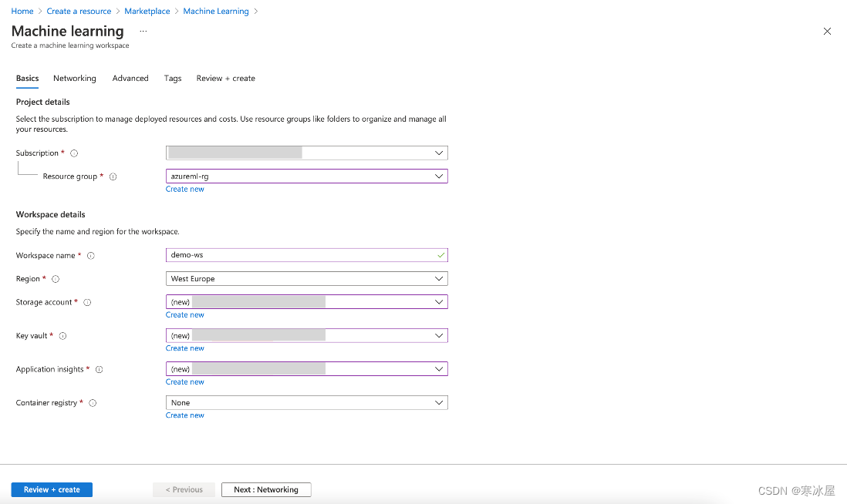Click Create new under Application insights
Image resolution: width=847 pixels, height=504 pixels.
coord(184,381)
